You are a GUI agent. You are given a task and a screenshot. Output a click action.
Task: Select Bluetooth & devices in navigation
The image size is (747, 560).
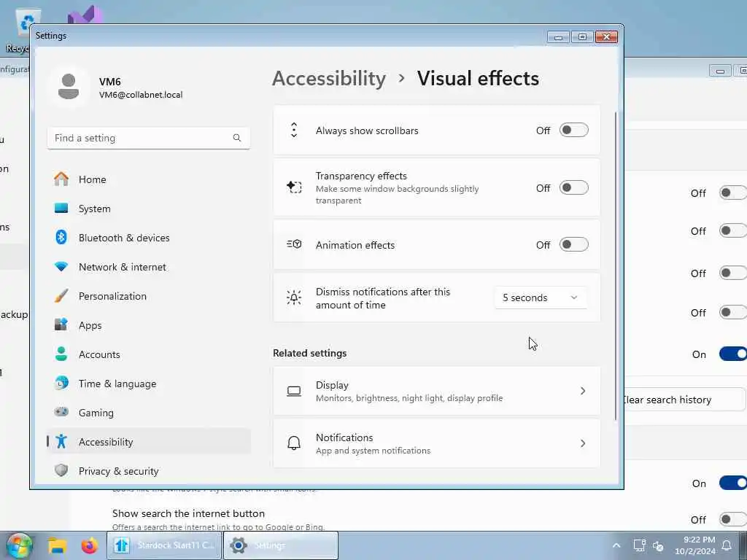click(149, 238)
